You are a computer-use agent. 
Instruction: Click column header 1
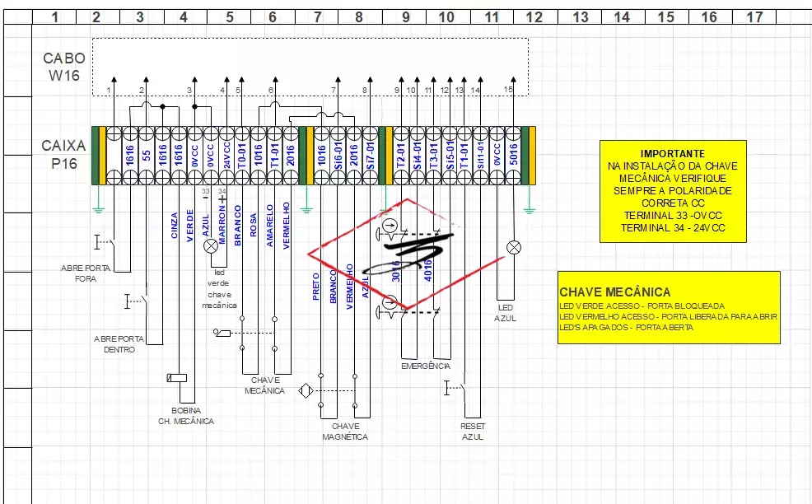pos(54,16)
